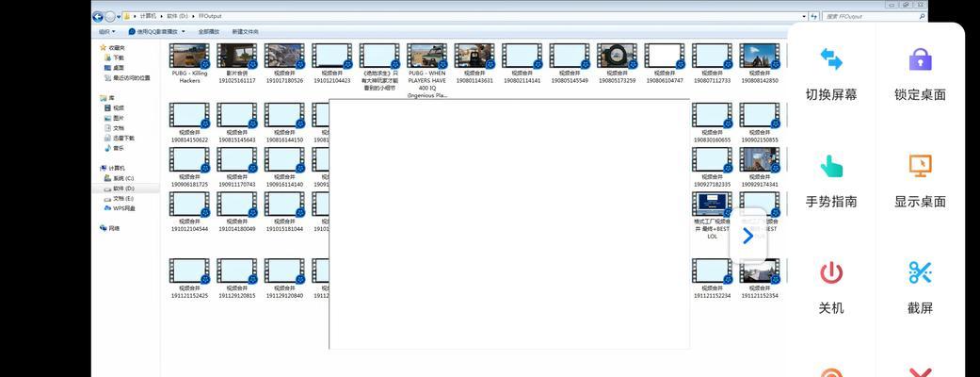Click FFOutput in address breadcrumb

pyautogui.click(x=209, y=16)
